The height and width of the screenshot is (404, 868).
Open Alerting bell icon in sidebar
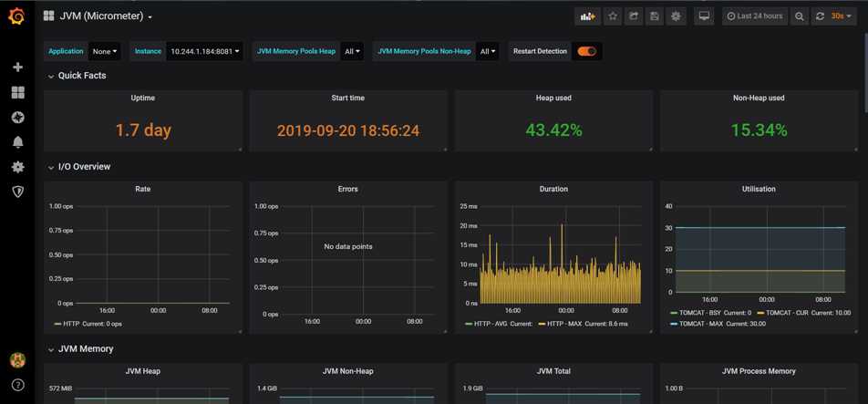(17, 142)
